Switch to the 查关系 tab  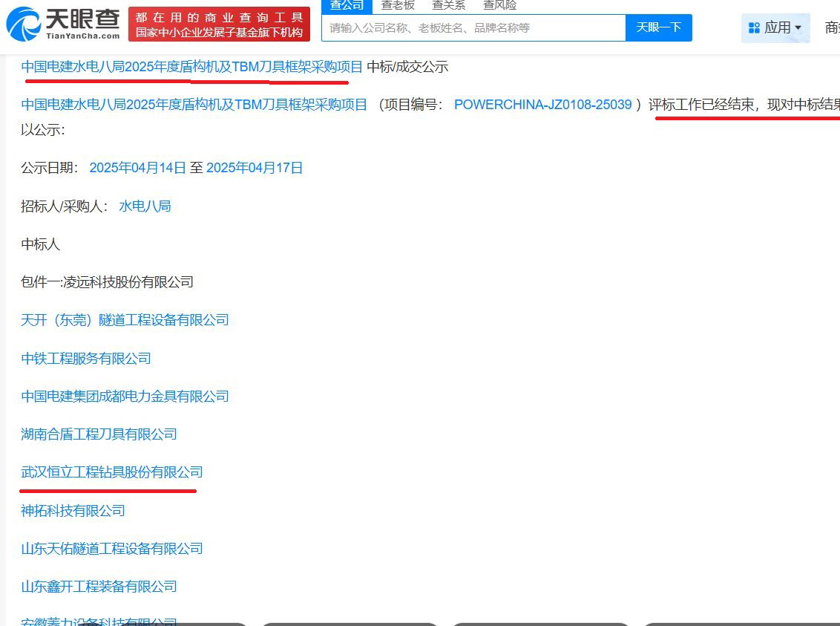448,6
